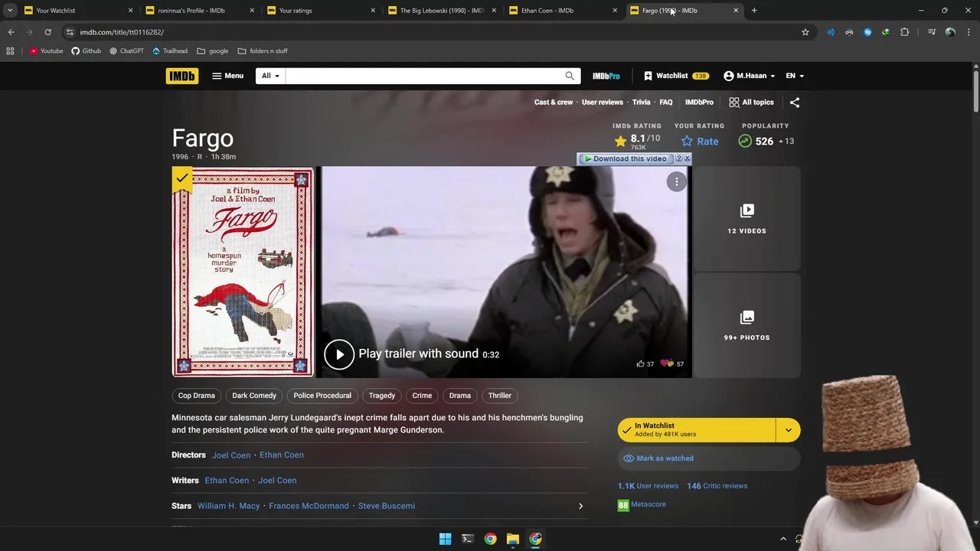Open the IMDb Menu

(x=227, y=76)
